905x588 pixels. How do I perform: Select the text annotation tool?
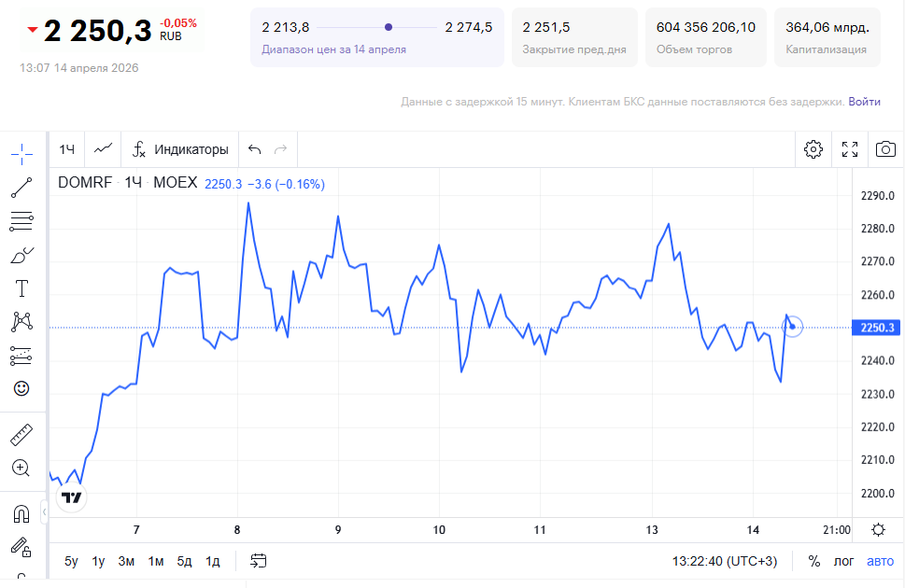click(x=21, y=287)
